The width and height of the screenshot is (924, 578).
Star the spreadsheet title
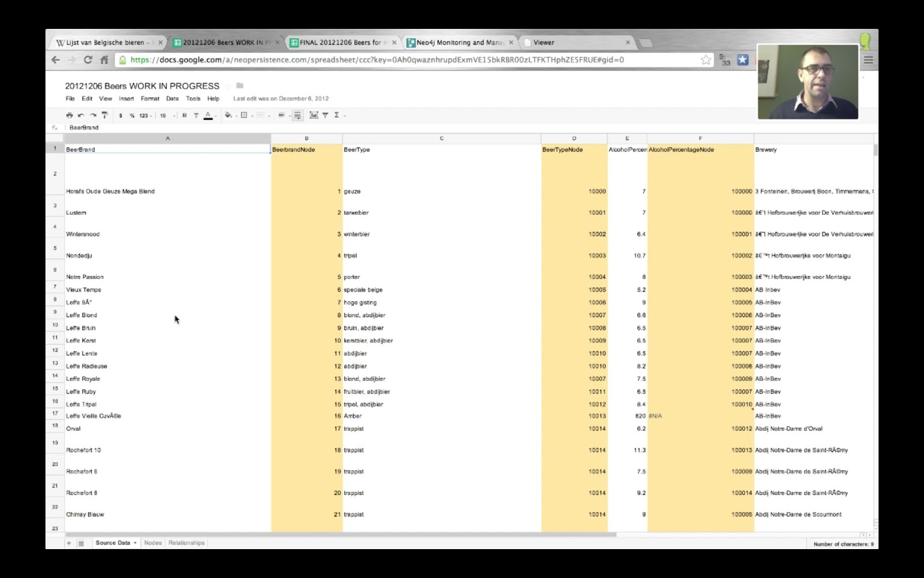tap(229, 86)
